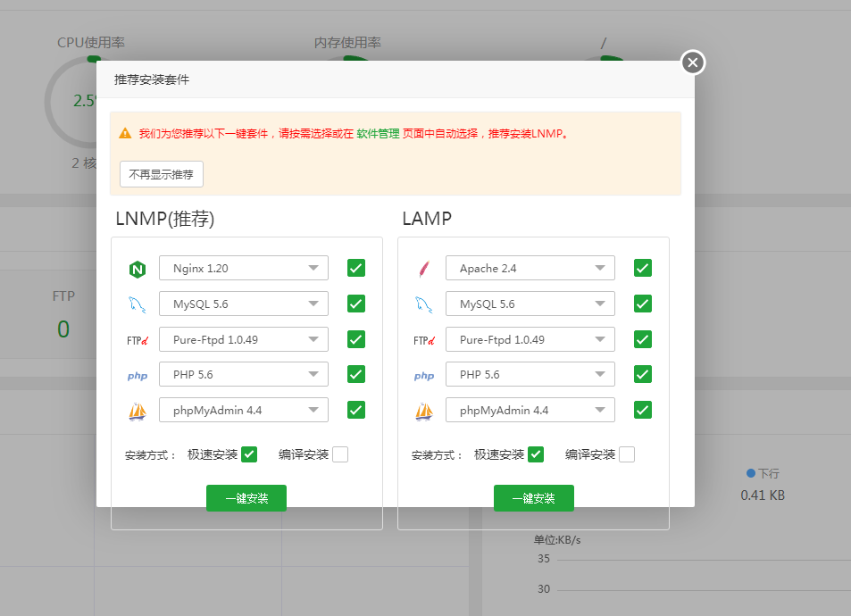Uncheck LNMP Pure-Ftpd 1.0.49 checkbox
The height and width of the screenshot is (616, 851).
[356, 339]
